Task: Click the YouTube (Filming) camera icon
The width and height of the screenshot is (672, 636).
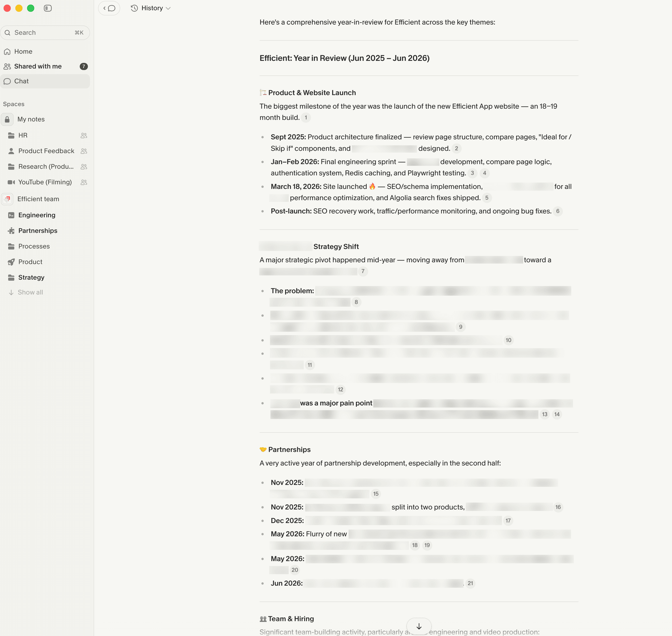Action: (x=11, y=183)
